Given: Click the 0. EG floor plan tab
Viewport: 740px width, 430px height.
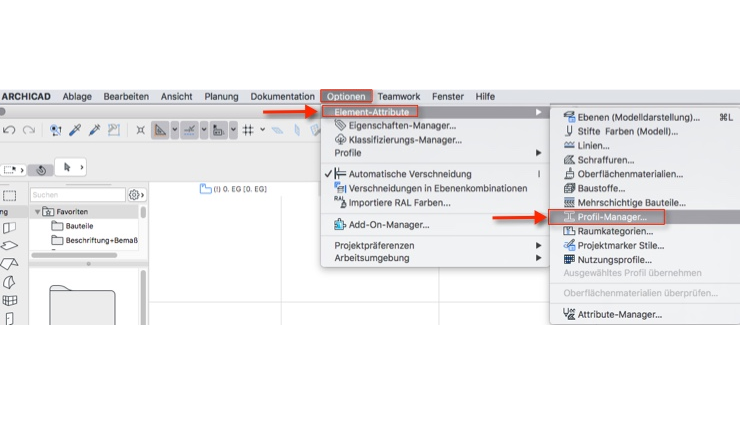Looking at the screenshot, I should [x=234, y=189].
